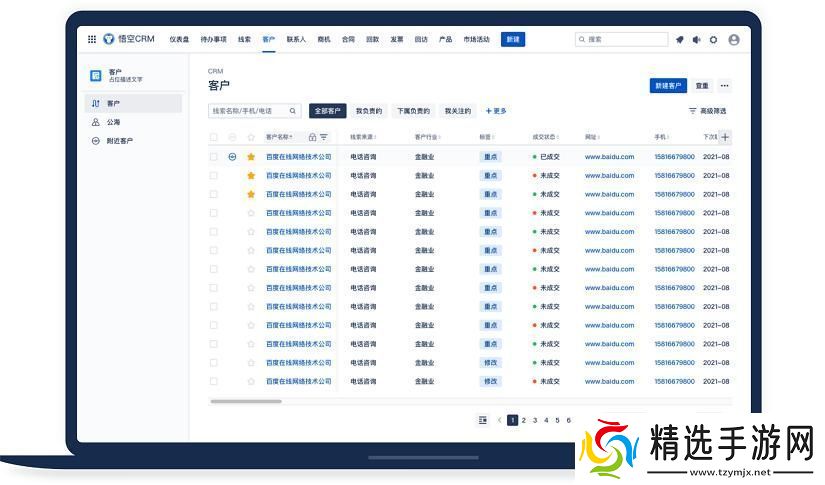Go to page 6
The height and width of the screenshot is (485, 825).
coord(568,420)
